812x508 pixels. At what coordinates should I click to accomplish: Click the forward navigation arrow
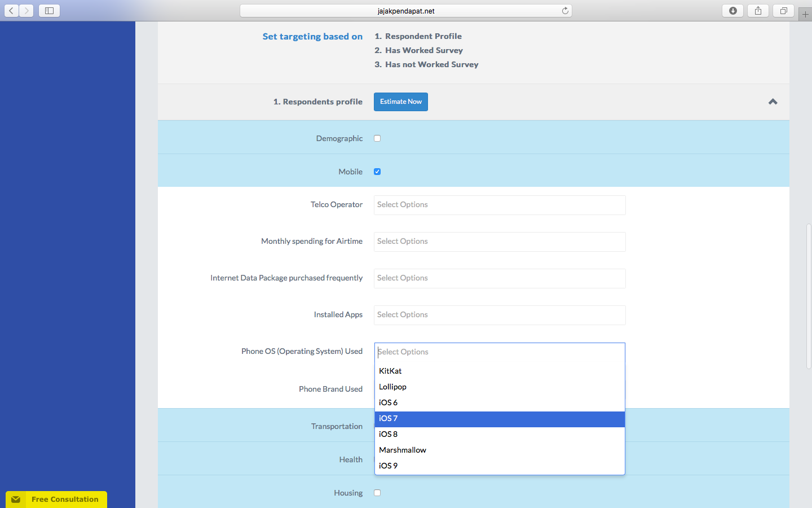26,10
